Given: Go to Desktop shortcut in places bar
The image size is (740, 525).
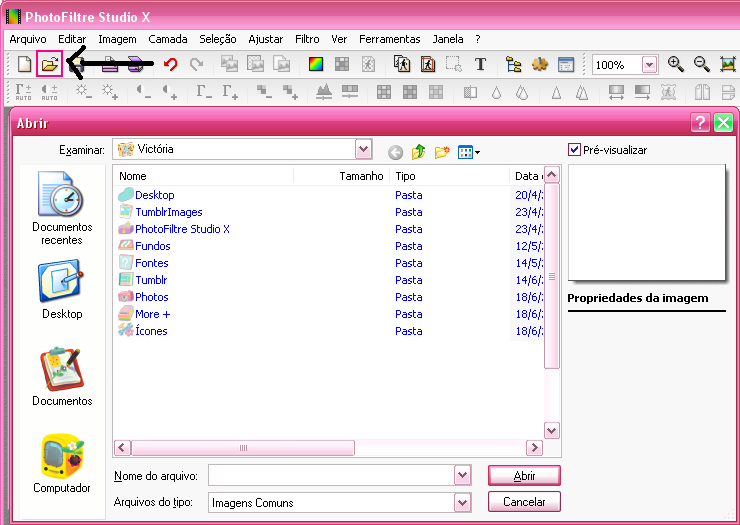Looking at the screenshot, I should tap(62, 289).
